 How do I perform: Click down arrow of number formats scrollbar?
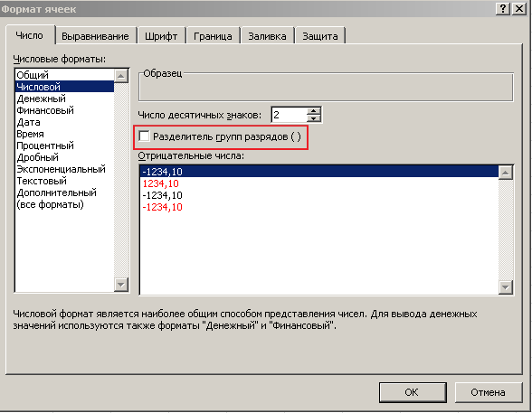click(x=121, y=285)
